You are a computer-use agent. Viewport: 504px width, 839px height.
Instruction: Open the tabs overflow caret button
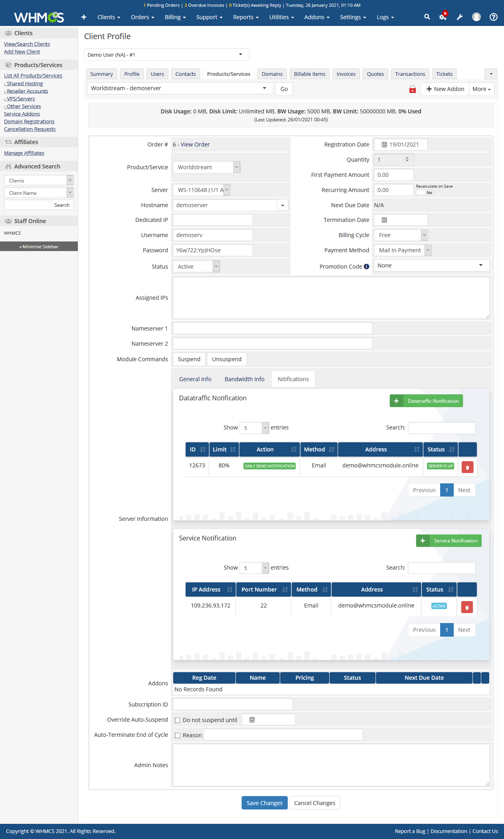pos(491,74)
